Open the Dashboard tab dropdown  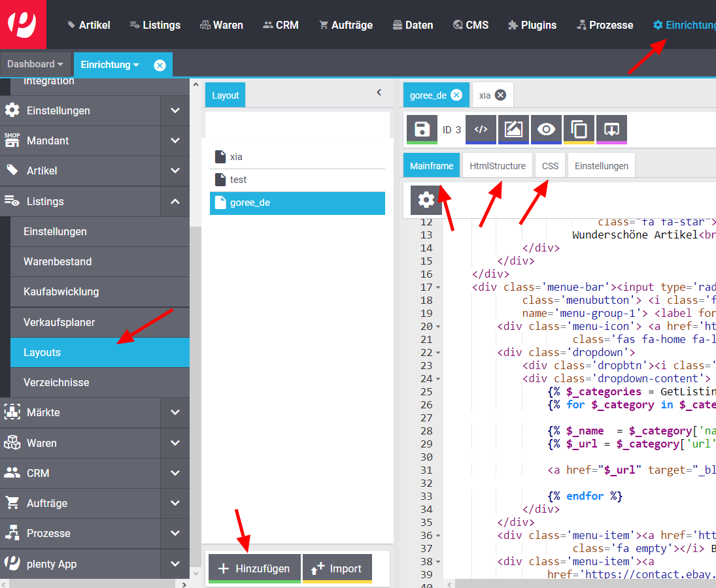pos(35,64)
